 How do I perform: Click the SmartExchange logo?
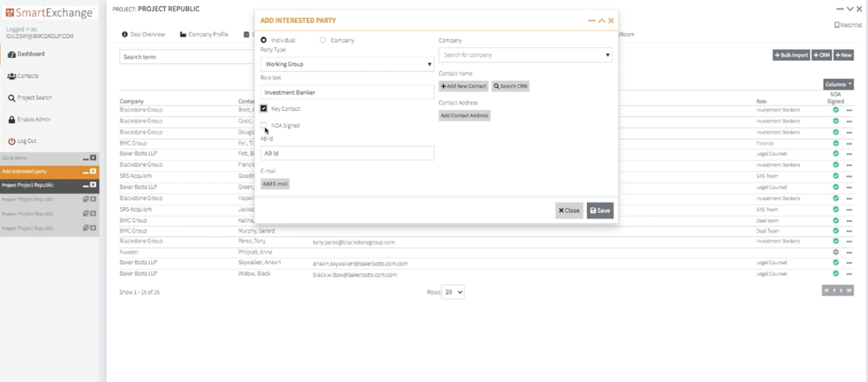tap(50, 13)
